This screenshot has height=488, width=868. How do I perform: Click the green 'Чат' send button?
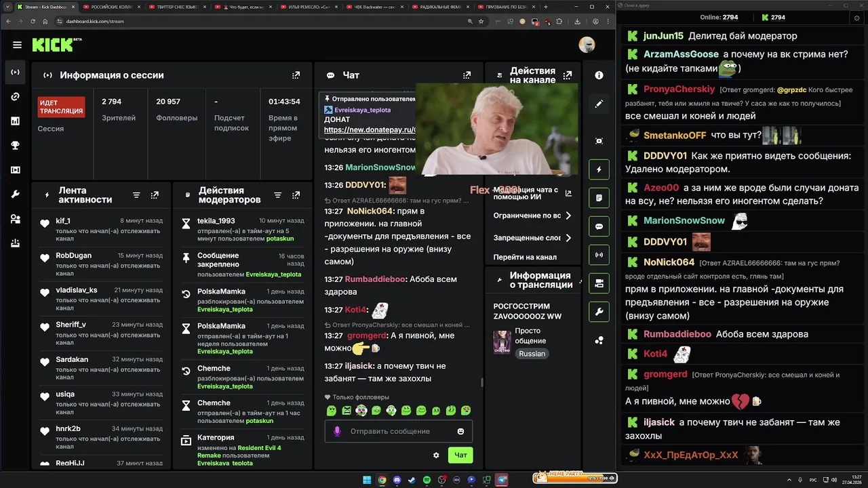(x=460, y=455)
